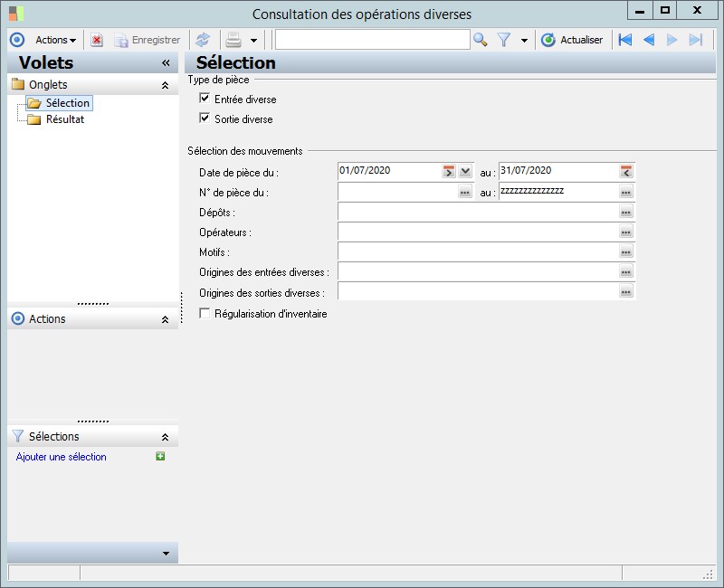Click the start date calendar forward icon
724x588 pixels.
(x=448, y=172)
